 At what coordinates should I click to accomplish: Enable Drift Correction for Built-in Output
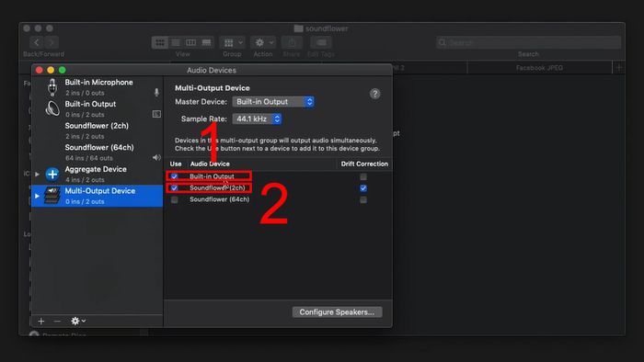(363, 176)
